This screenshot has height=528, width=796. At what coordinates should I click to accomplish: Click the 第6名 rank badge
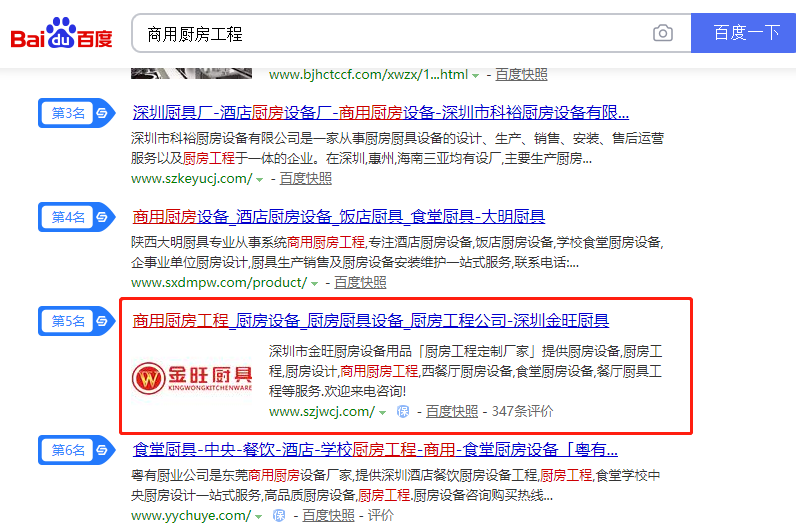pos(77,450)
